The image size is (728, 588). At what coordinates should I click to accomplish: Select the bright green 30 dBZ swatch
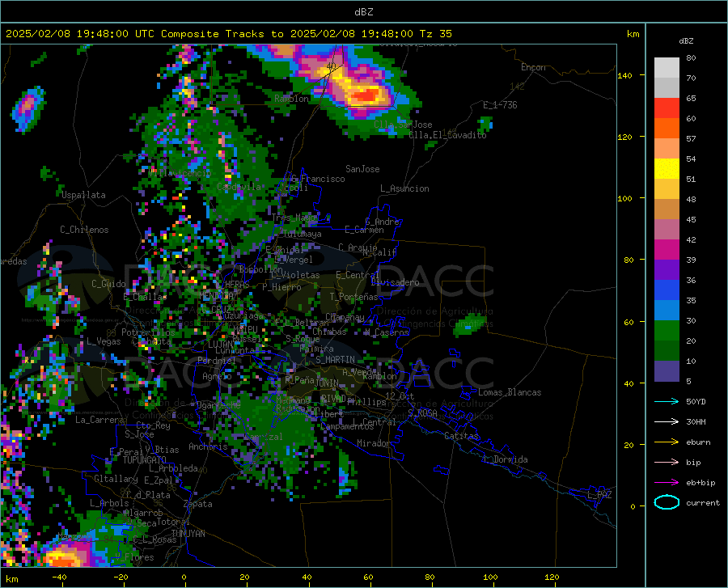(x=667, y=331)
